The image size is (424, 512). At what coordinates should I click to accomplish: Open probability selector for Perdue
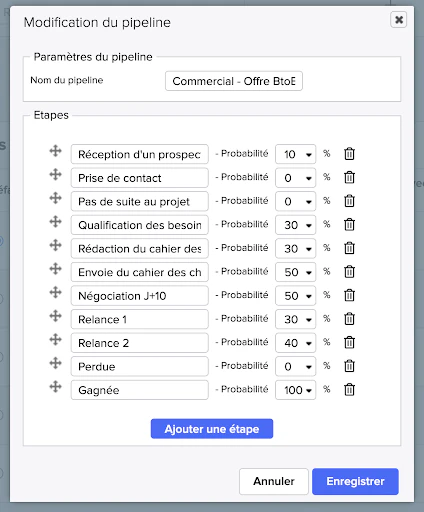[295, 366]
